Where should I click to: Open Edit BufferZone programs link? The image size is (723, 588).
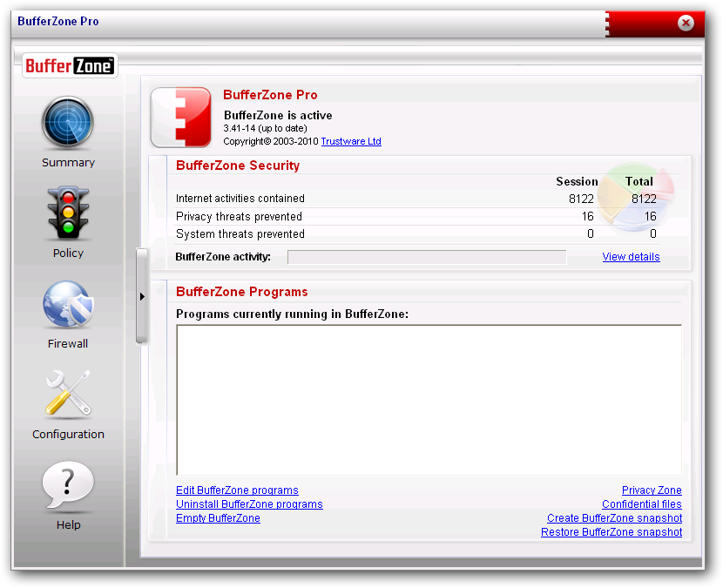[x=237, y=490]
